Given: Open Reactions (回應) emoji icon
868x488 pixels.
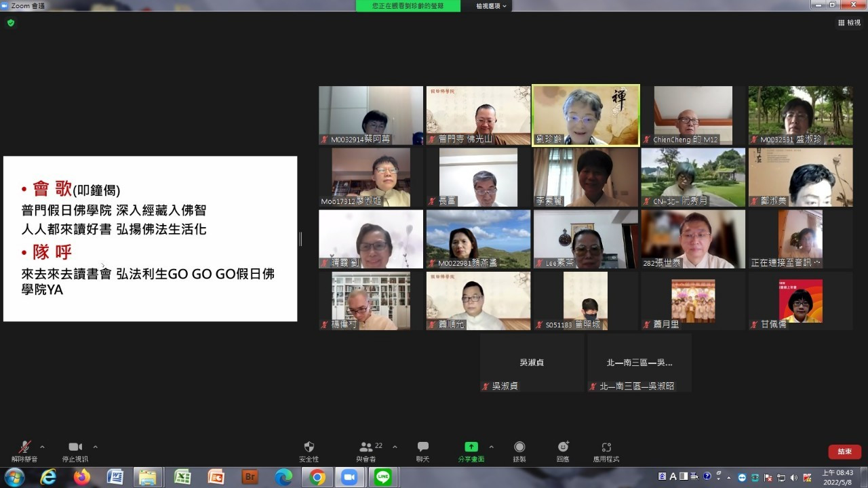Looking at the screenshot, I should click(563, 447).
